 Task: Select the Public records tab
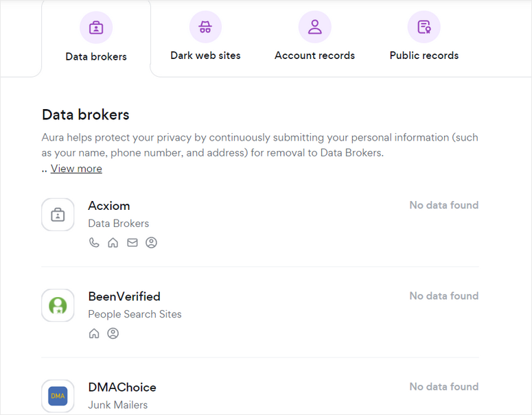coord(424,56)
